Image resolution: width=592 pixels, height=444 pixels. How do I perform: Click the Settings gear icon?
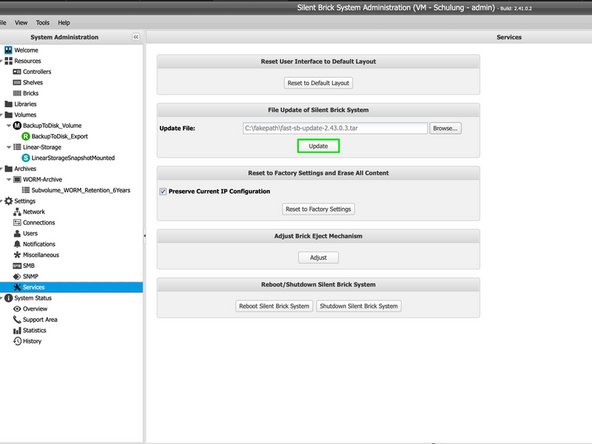point(8,201)
